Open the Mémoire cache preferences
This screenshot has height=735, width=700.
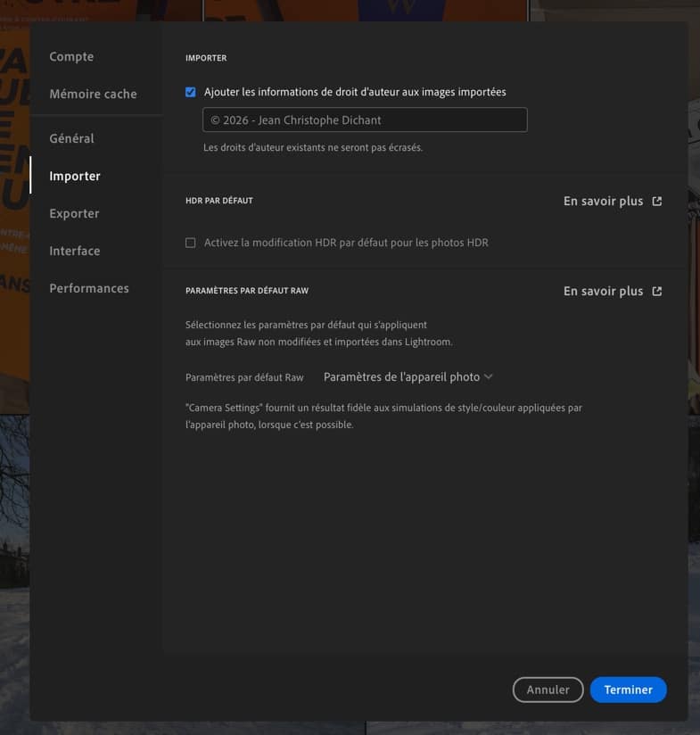93,94
